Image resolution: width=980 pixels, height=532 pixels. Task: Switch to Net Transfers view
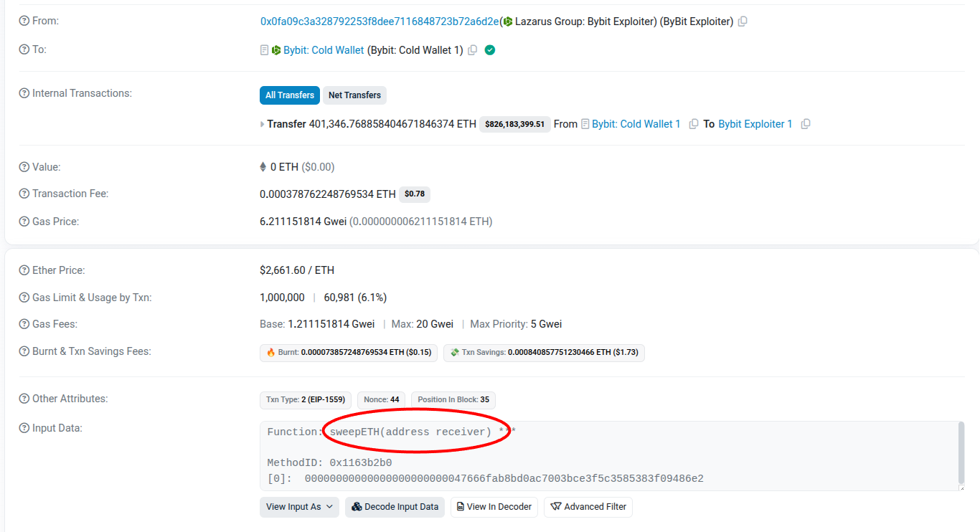tap(354, 95)
